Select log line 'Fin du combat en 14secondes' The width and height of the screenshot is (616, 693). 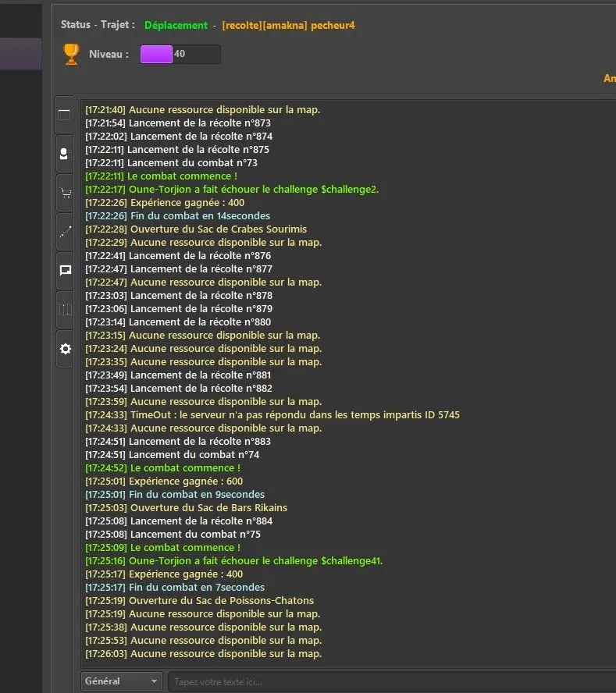coord(177,215)
